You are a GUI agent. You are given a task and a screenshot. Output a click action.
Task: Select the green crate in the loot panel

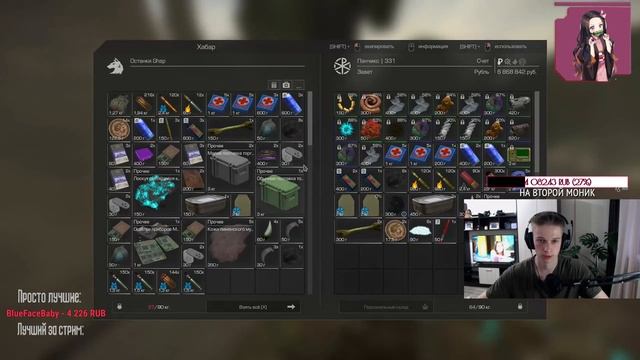tap(280, 192)
